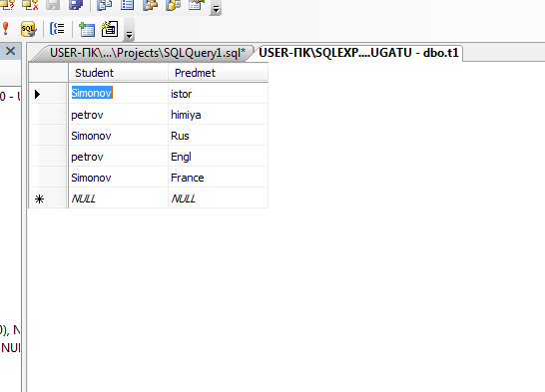The image size is (545, 392).
Task: Click the petrov cell next to Engl
Action: point(118,157)
